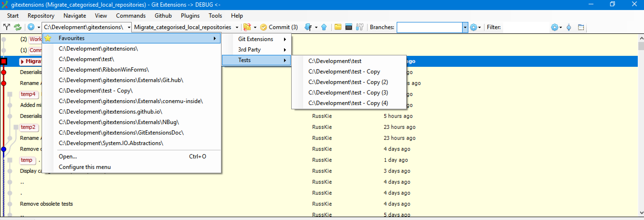The width and height of the screenshot is (644, 220).
Task: Select the Pull icon
Action: pos(308,27)
